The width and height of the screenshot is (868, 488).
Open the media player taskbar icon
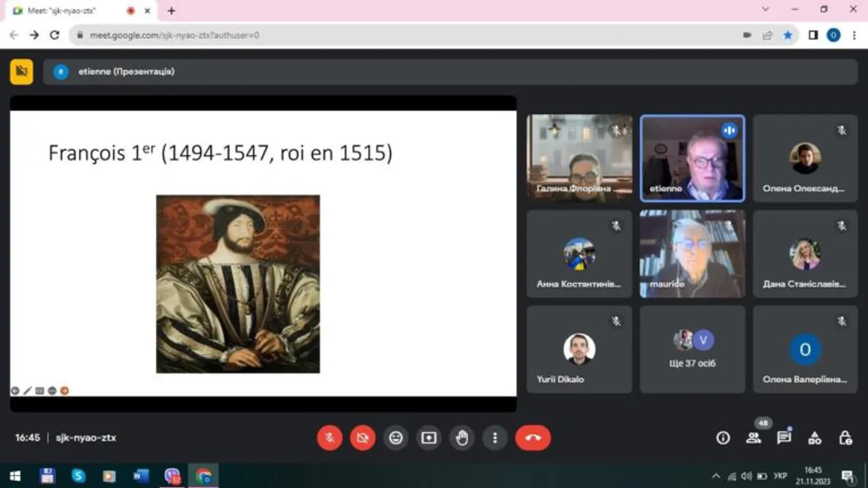click(109, 476)
